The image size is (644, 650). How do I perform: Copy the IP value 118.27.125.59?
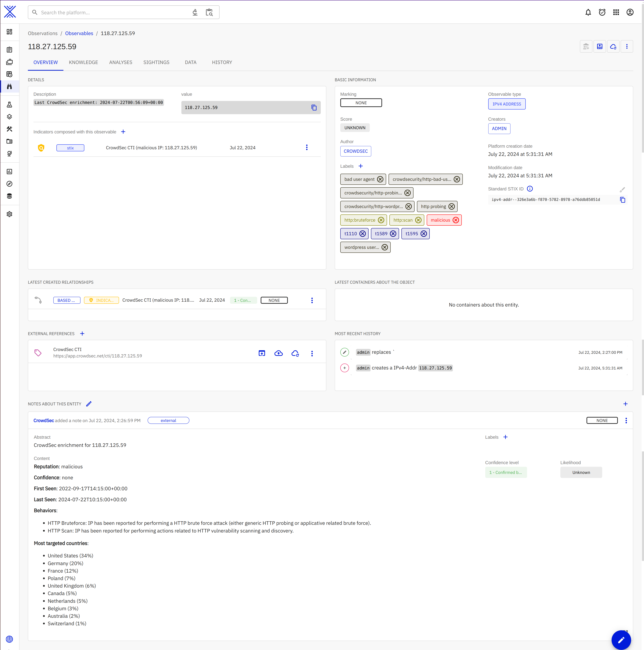(x=314, y=108)
